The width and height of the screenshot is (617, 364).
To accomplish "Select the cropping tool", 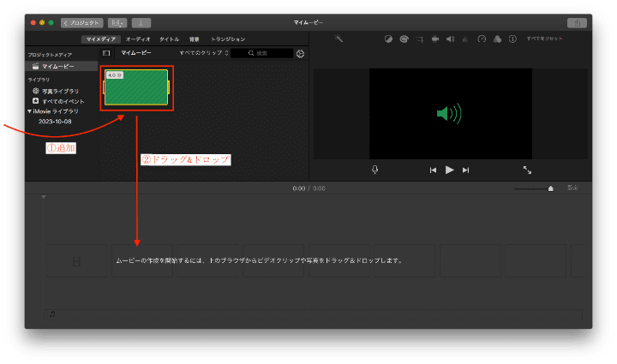I will 420,39.
